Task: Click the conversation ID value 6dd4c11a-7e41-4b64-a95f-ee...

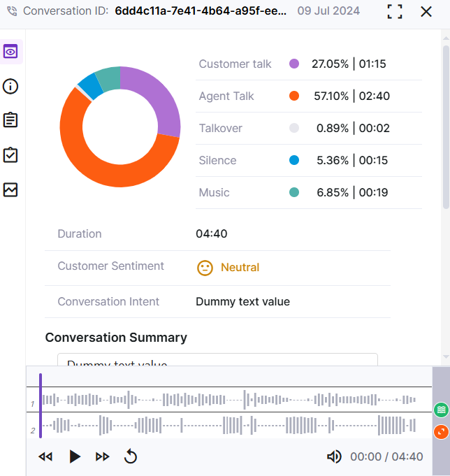Action: pyautogui.click(x=201, y=11)
